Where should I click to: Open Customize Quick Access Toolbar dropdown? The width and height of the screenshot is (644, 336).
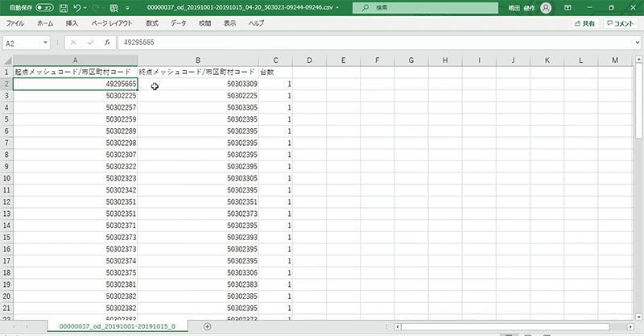click(x=129, y=7)
